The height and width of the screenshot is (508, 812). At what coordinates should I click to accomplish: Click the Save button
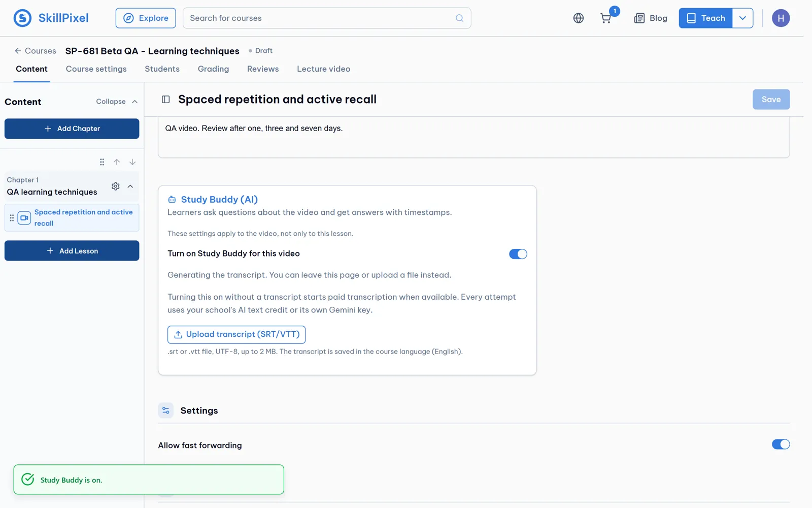click(771, 100)
